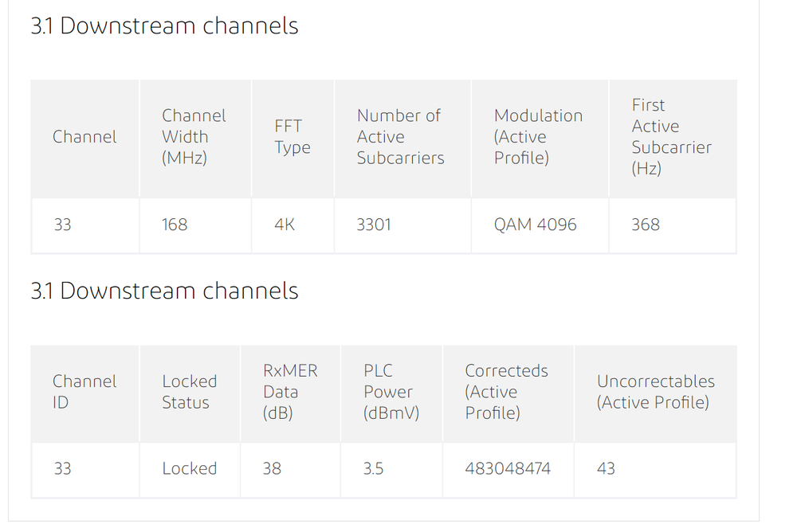Click the Number of Active Subcarriers header

click(400, 137)
